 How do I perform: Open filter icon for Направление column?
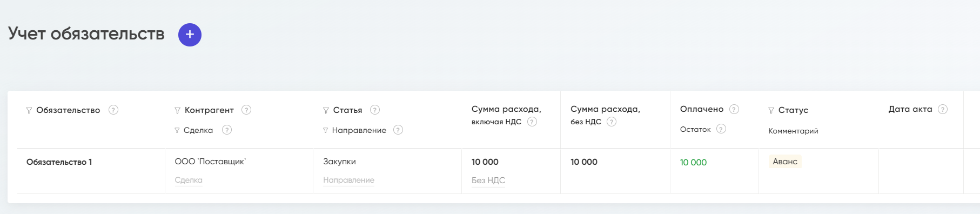pos(325,130)
